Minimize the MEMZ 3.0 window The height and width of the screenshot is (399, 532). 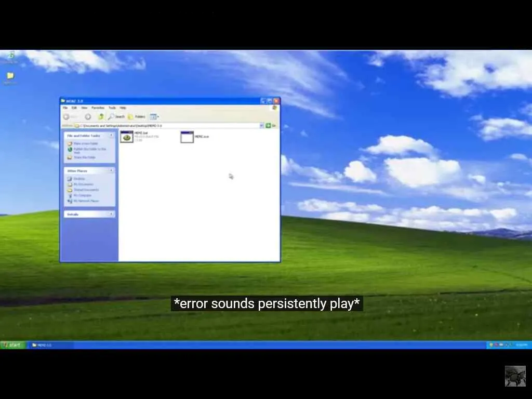(x=263, y=101)
